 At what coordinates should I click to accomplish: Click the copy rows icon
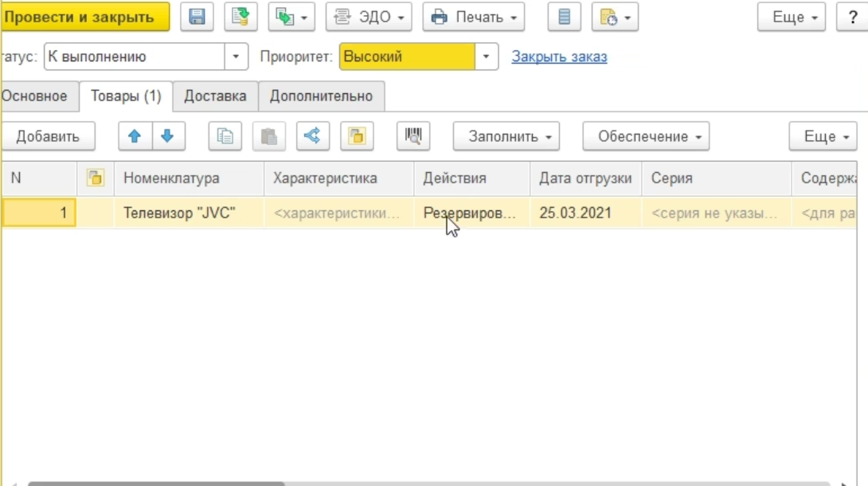click(225, 136)
